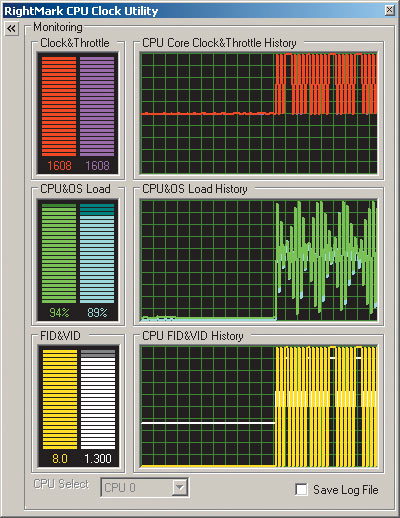
Task: Click the green CPU load bar gauge
Action: click(59, 253)
